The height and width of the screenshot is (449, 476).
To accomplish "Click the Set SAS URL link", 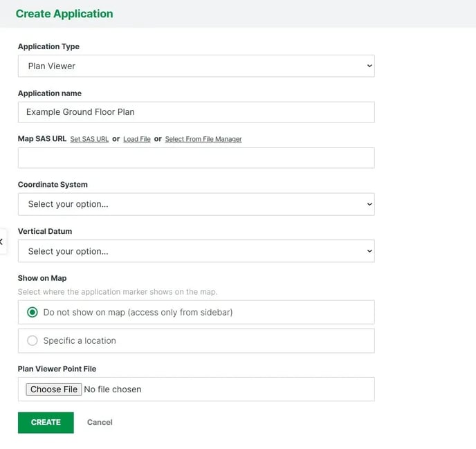I will click(89, 139).
